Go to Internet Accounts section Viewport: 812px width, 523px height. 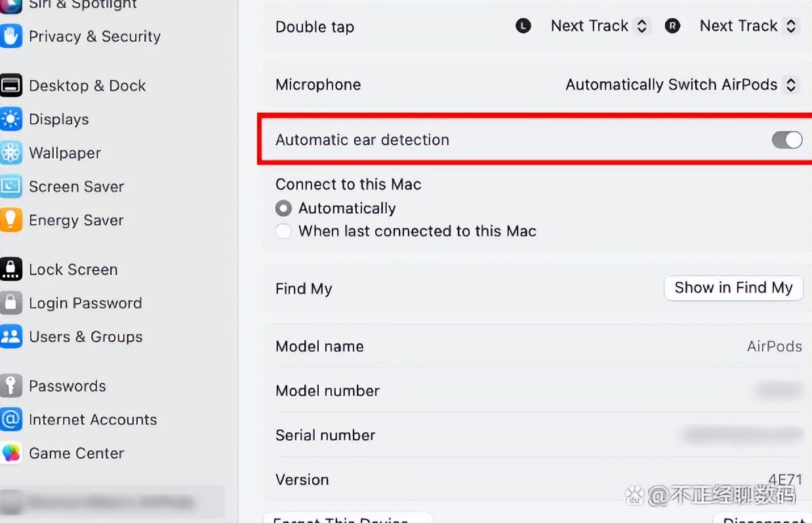coord(92,419)
